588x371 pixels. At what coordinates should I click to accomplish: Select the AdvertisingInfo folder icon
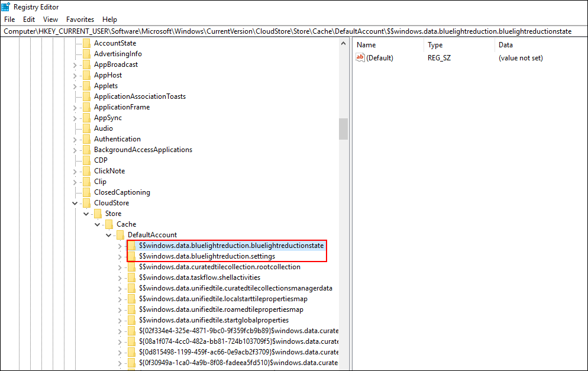click(86, 54)
